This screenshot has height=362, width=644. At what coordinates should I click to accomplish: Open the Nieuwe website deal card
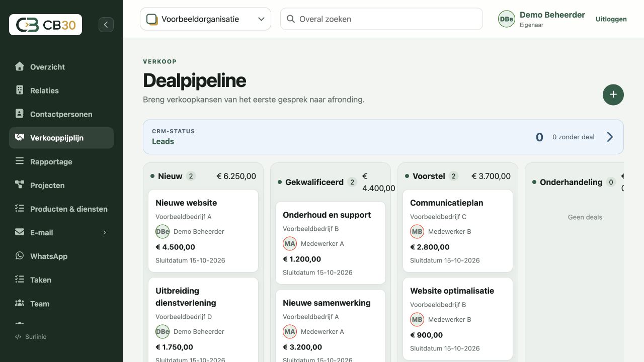203,231
